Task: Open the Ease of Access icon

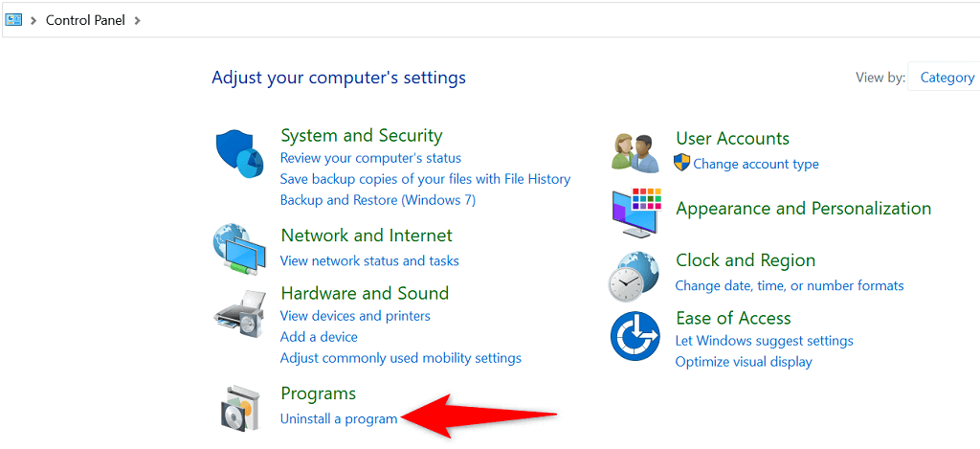Action: (x=635, y=337)
